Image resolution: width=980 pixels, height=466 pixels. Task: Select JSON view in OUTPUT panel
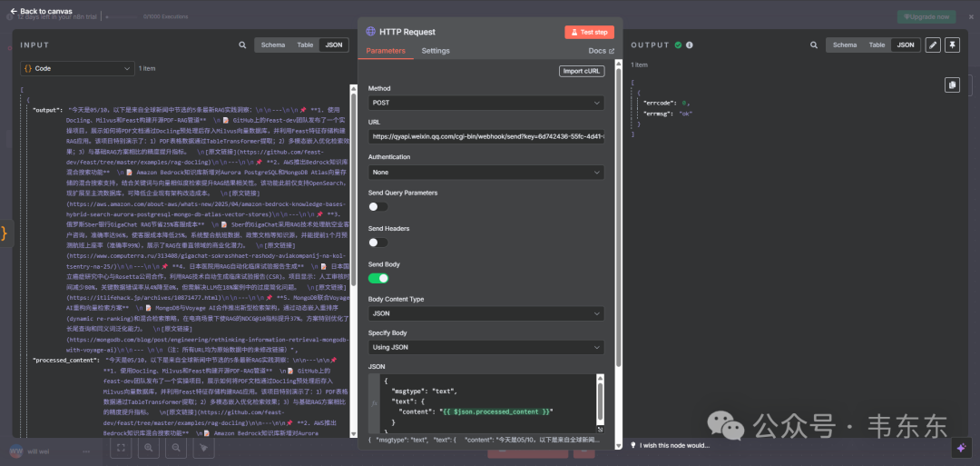click(906, 45)
